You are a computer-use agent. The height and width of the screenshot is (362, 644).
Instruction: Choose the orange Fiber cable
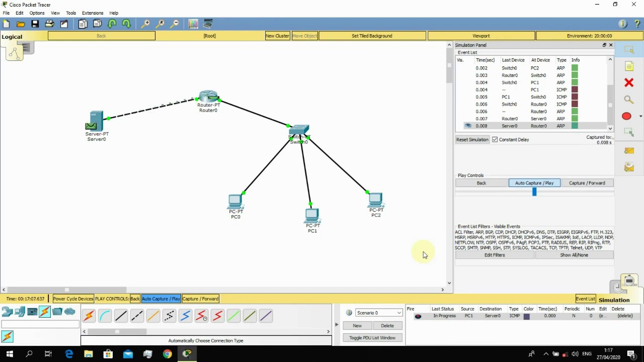click(153, 316)
